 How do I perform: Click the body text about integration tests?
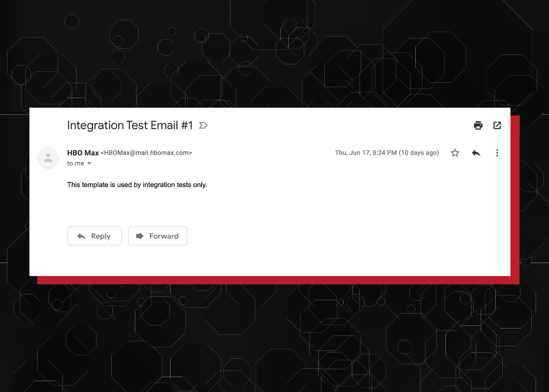pyautogui.click(x=137, y=185)
